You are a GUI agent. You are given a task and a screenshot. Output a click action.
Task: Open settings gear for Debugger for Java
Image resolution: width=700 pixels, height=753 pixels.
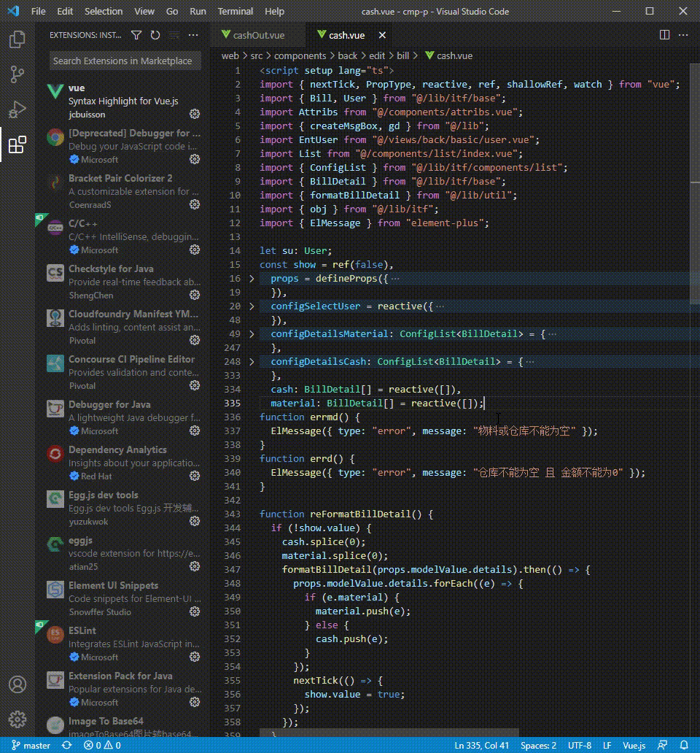coord(194,430)
